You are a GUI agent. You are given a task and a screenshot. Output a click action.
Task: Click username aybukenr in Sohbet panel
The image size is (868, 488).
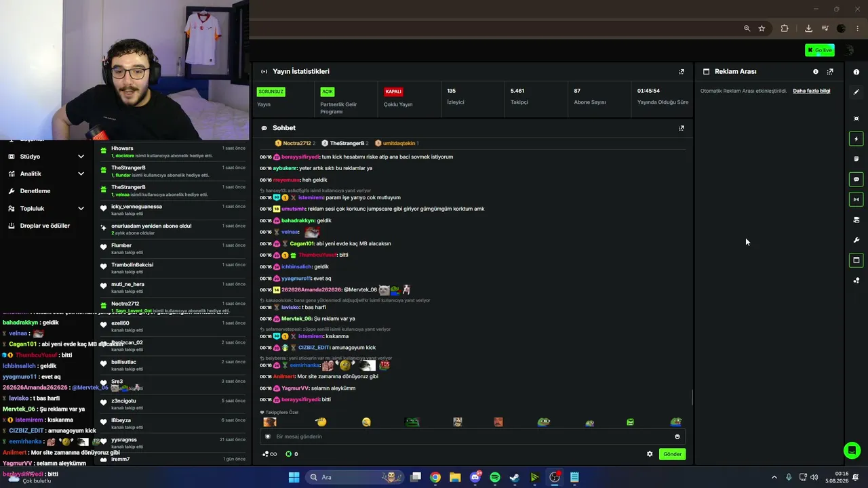coord(285,168)
